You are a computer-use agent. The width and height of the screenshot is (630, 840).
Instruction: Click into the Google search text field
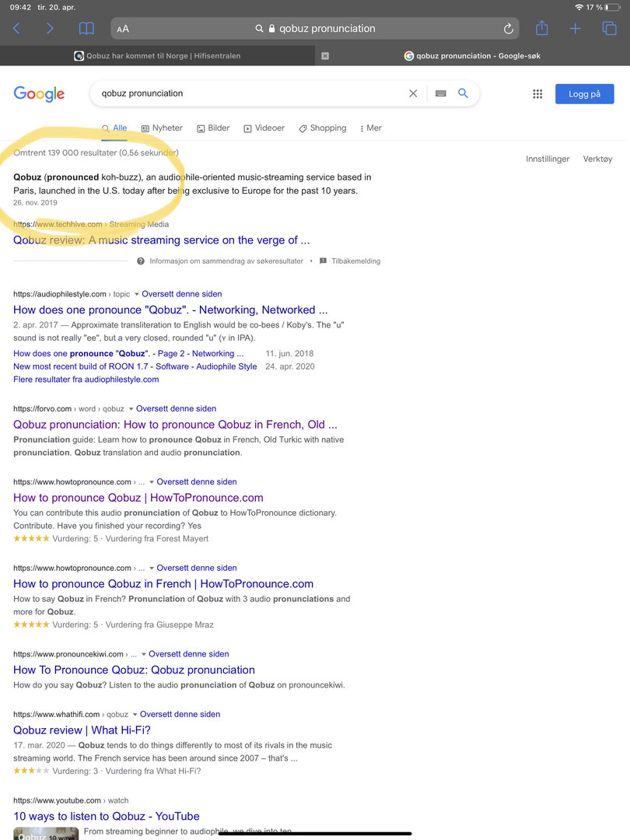[252, 93]
